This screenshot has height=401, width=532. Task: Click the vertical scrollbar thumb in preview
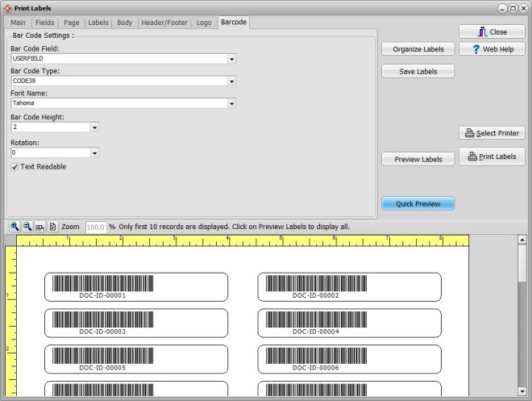tap(522, 263)
